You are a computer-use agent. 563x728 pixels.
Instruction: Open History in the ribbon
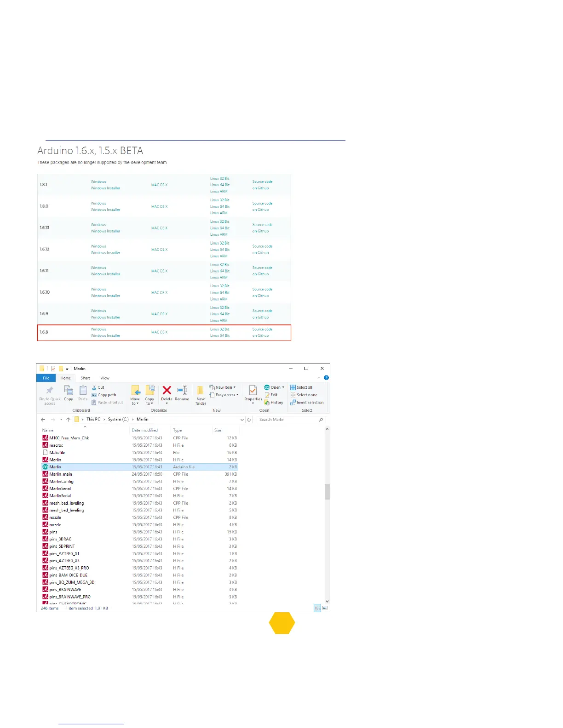(x=274, y=402)
